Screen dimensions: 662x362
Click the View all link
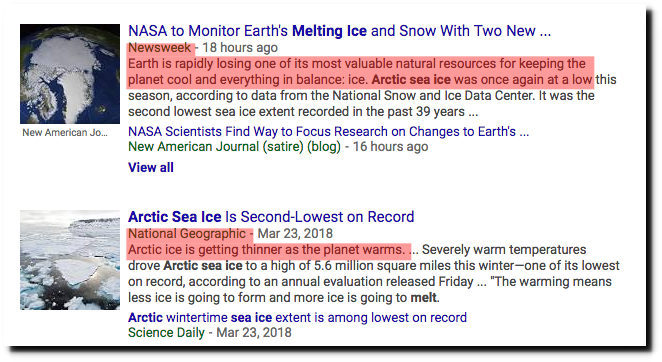(x=151, y=167)
